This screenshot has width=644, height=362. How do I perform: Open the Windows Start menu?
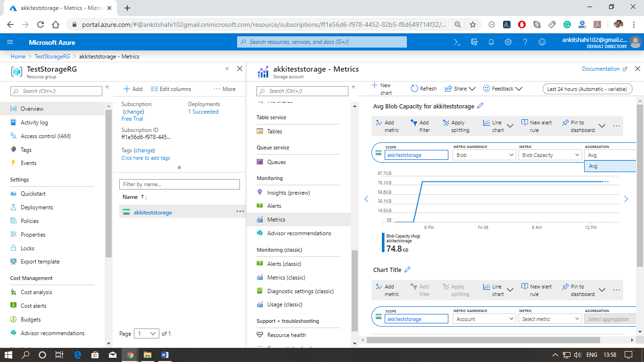pyautogui.click(x=8, y=355)
